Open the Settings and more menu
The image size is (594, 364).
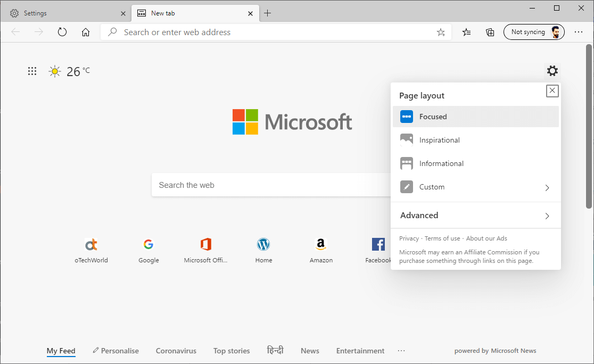[579, 32]
